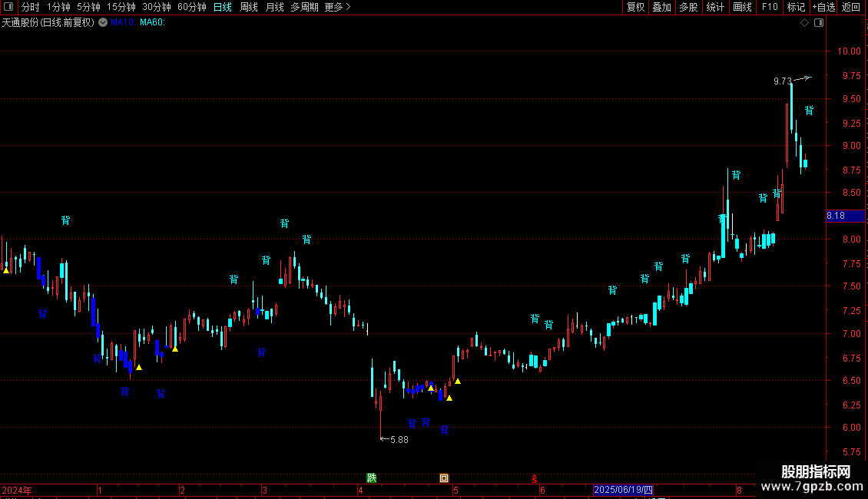The height and width of the screenshot is (499, 868).
Task: Click the panel layout icon at top-left
Action: point(8,7)
